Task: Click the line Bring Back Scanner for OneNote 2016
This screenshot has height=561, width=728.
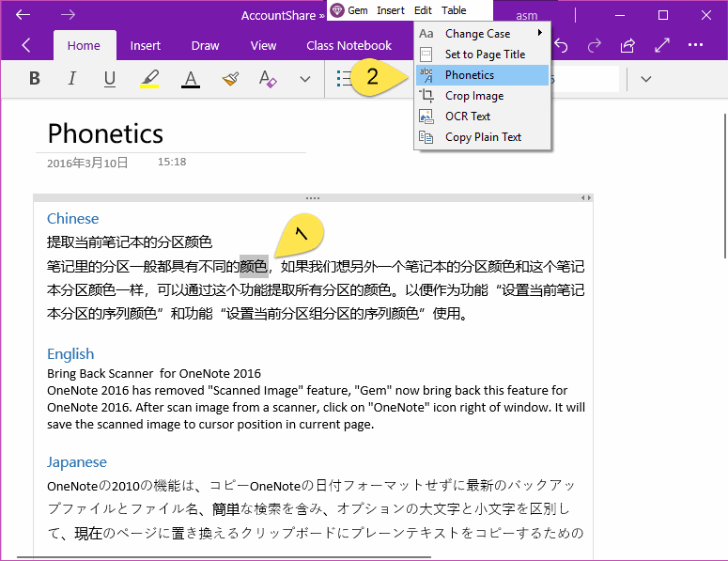Action: [x=154, y=373]
